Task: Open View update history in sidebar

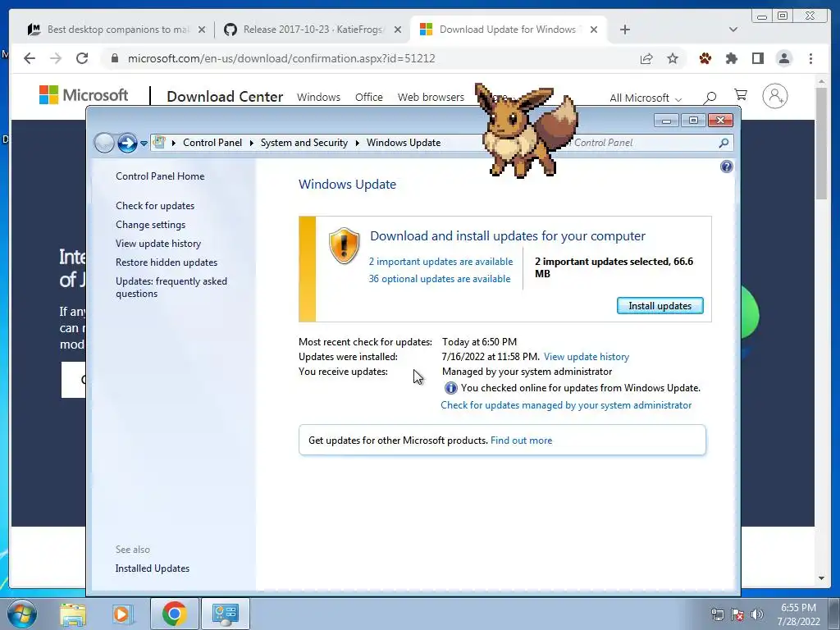Action: (158, 243)
